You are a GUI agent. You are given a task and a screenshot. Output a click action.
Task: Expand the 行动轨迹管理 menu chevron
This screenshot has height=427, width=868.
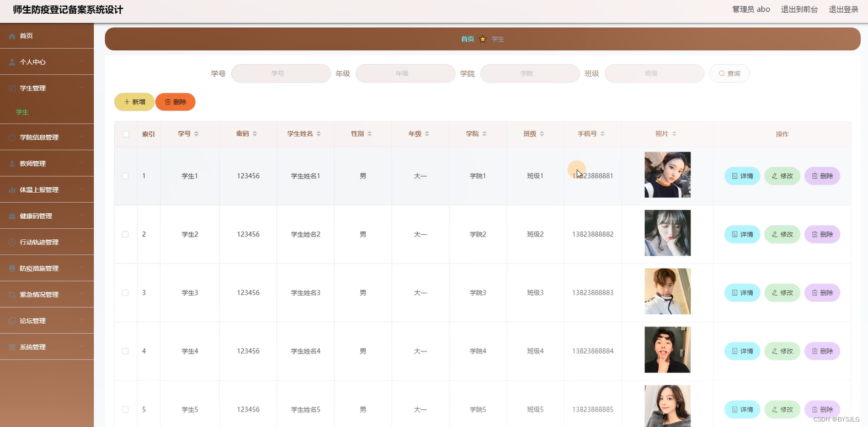82,242
